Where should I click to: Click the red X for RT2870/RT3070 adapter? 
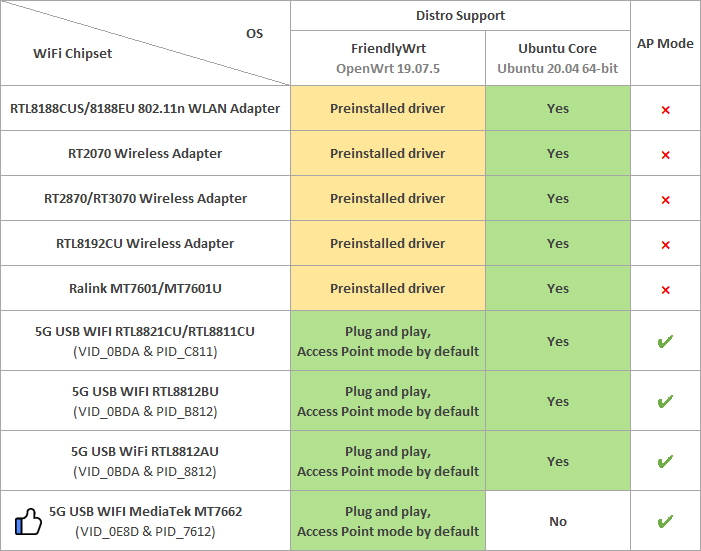click(665, 199)
